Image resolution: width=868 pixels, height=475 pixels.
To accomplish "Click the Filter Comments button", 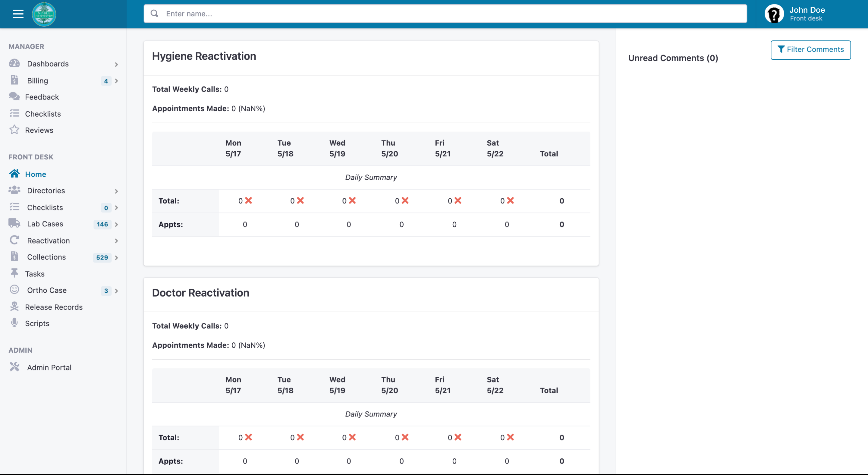I will pyautogui.click(x=810, y=50).
